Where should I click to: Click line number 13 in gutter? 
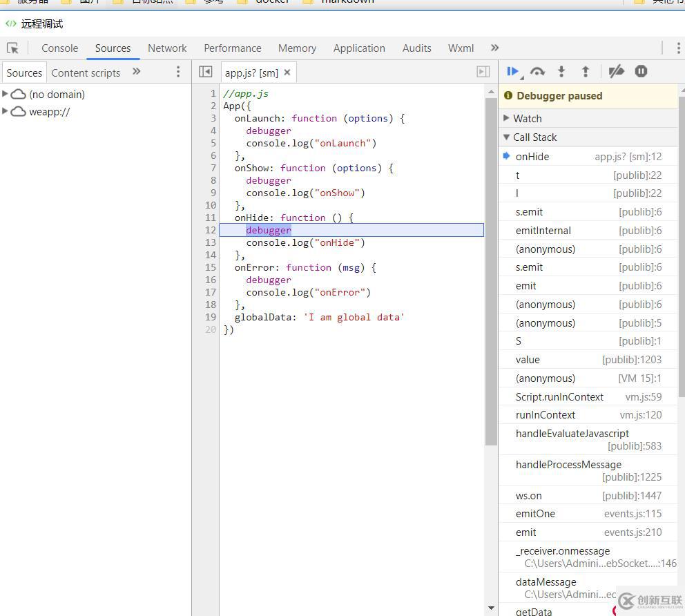tap(211, 242)
